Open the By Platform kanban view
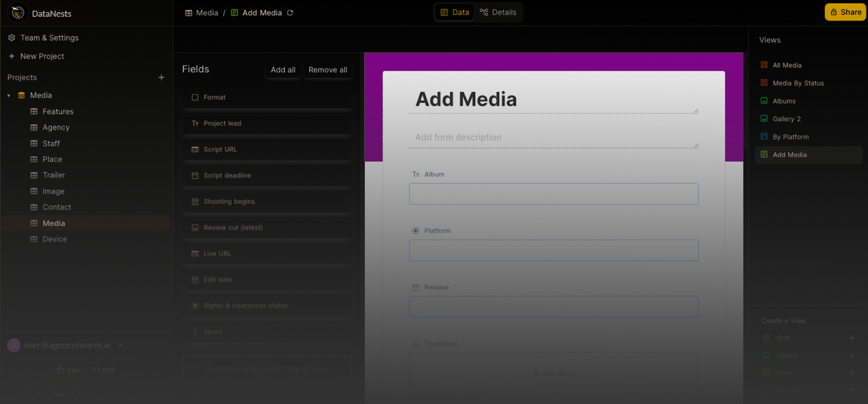Image resolution: width=868 pixels, height=404 pixels. (790, 137)
